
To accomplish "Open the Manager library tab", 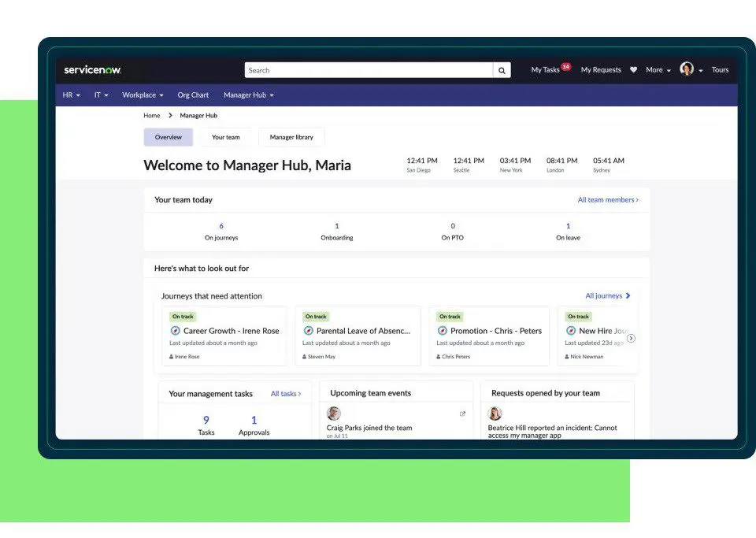I will pyautogui.click(x=291, y=137).
